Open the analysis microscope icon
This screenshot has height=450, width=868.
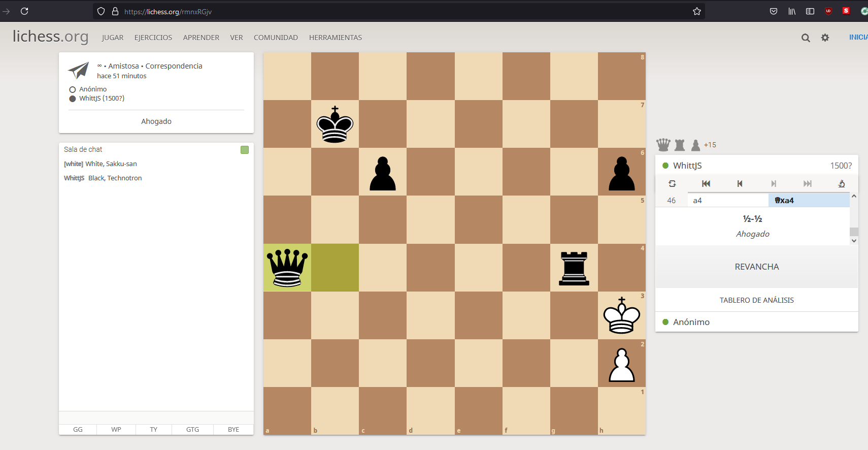pyautogui.click(x=841, y=184)
